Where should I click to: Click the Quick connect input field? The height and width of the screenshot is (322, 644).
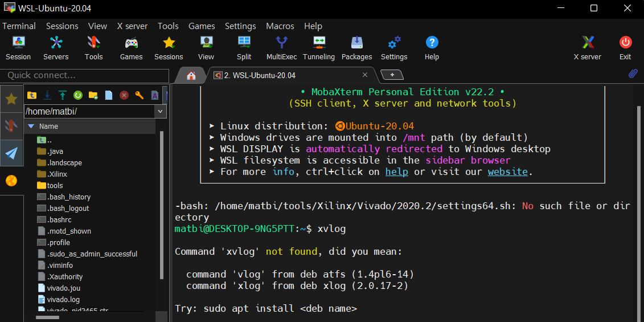[84, 75]
